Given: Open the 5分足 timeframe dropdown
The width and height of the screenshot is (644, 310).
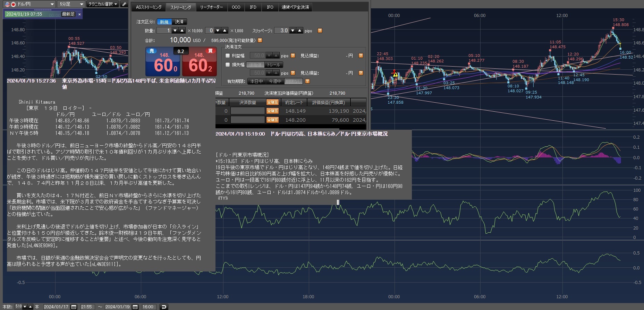Looking at the screenshot, I should [x=82, y=4].
